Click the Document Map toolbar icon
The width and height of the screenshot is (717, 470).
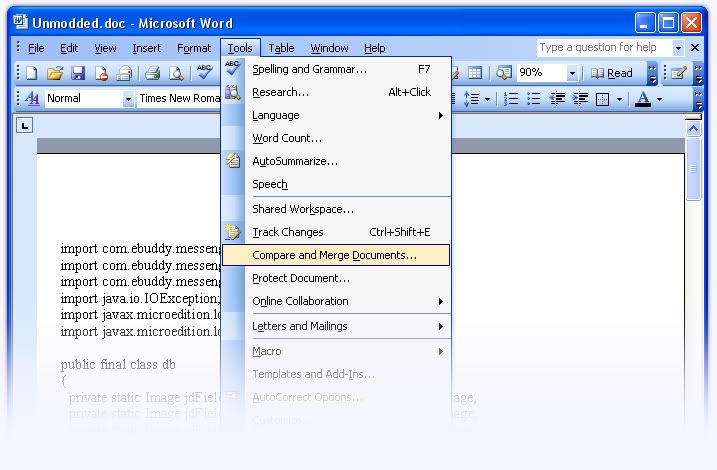(503, 73)
